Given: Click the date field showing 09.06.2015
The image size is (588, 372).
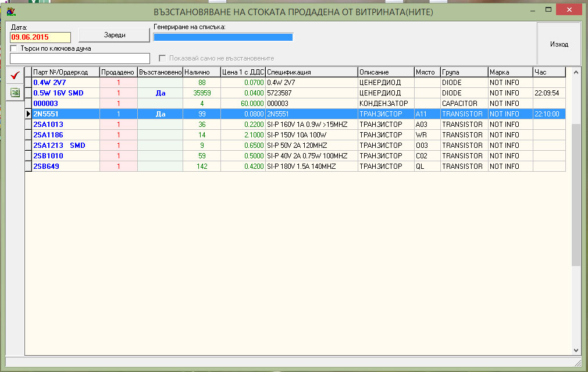Looking at the screenshot, I should click(x=40, y=37).
